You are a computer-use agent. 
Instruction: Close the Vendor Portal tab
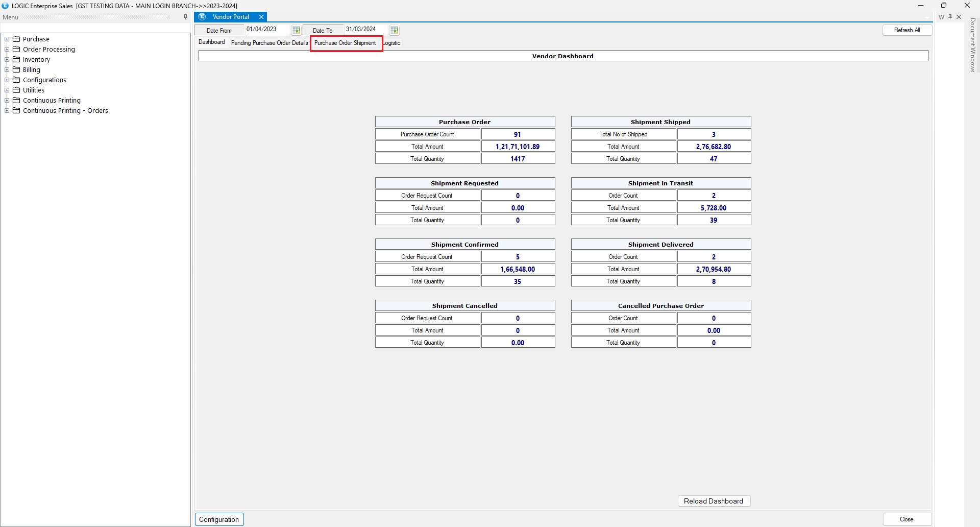[x=261, y=17]
